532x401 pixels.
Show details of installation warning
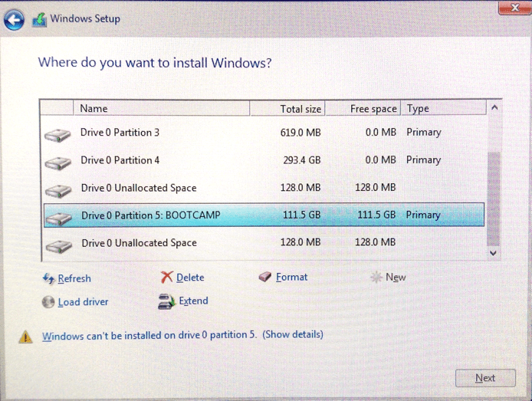pyautogui.click(x=293, y=334)
